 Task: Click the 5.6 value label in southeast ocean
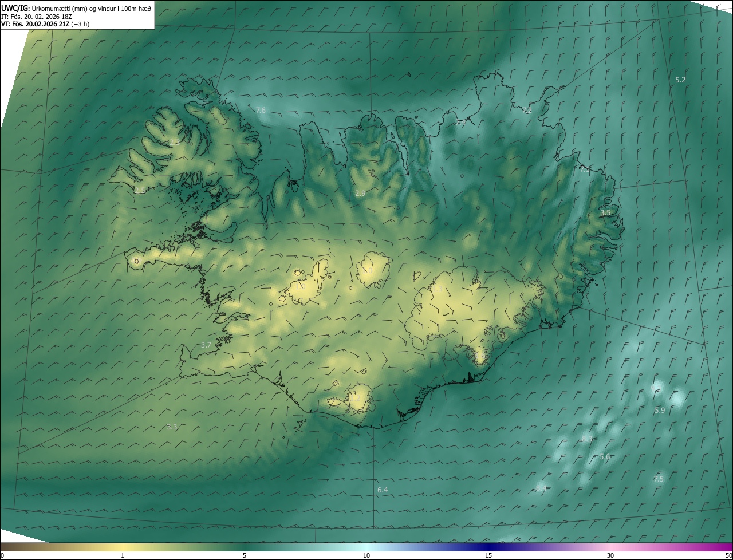point(605,457)
